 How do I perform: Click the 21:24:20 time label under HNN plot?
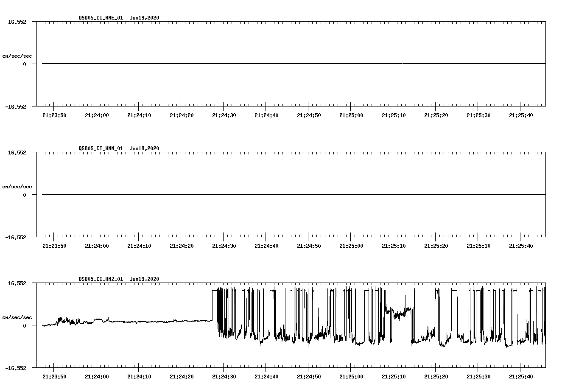click(x=182, y=246)
